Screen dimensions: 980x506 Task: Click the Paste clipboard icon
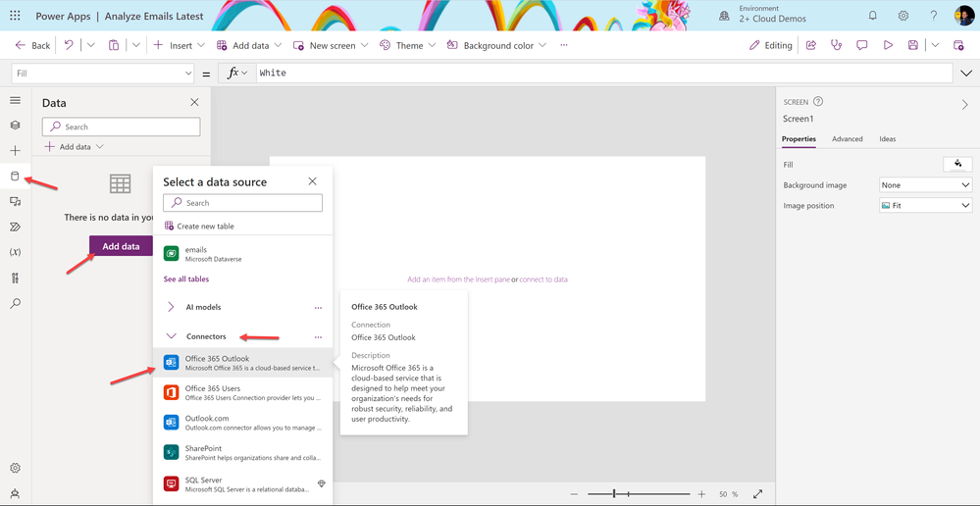(x=114, y=45)
